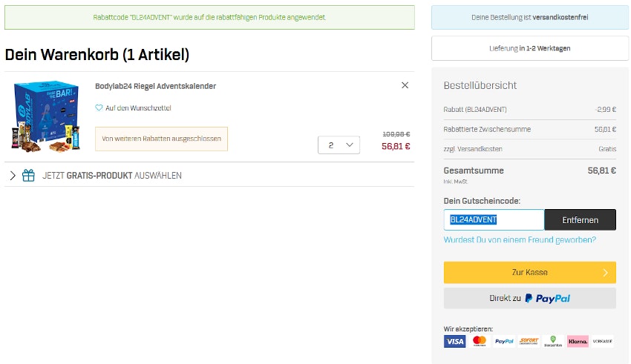Remove the Adventskalender item with X icon
The width and height of the screenshot is (631, 364).
coord(405,85)
